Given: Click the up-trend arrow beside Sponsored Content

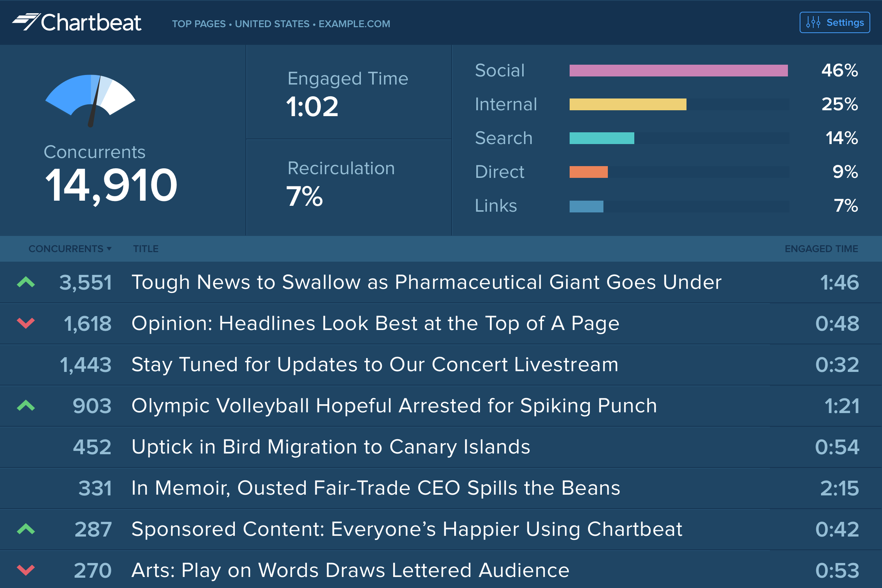Looking at the screenshot, I should 25,530.
